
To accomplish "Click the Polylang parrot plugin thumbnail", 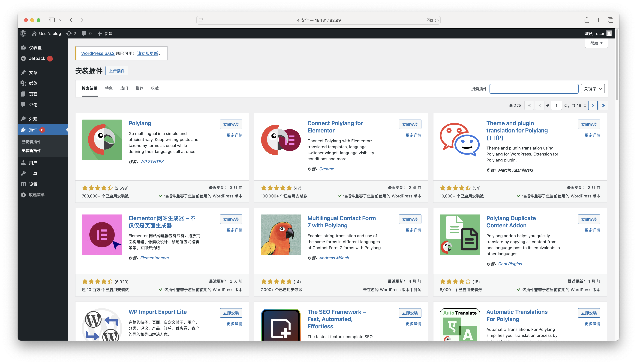I will [102, 140].
